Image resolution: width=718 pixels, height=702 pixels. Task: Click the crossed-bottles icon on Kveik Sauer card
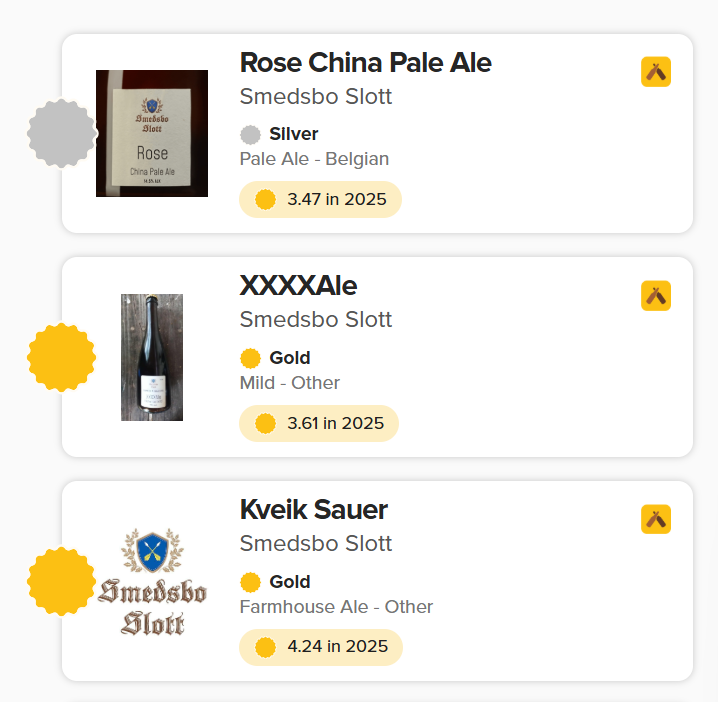tap(656, 520)
